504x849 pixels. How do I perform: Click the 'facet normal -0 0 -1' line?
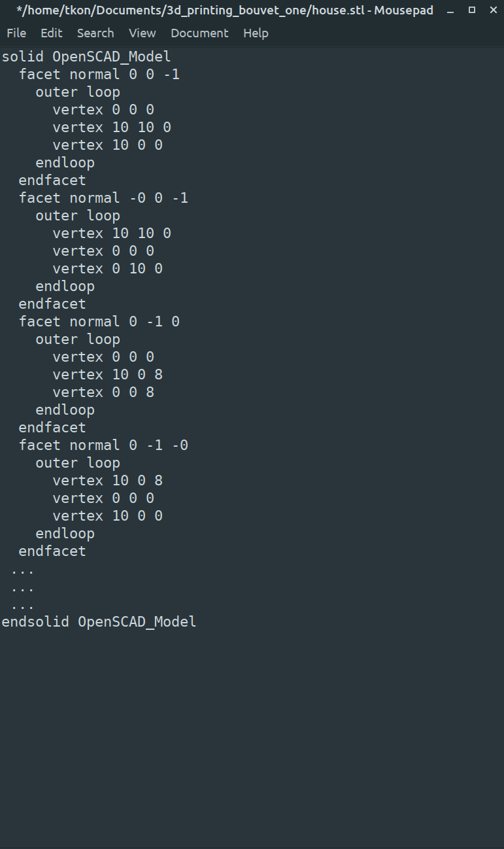(103, 198)
